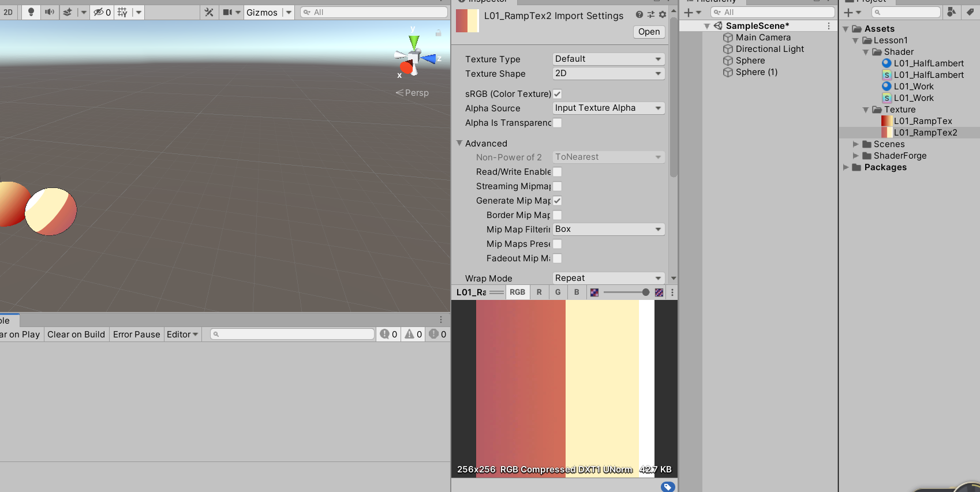Toggle scene lighting bulb icon
The image size is (980, 492).
31,12
